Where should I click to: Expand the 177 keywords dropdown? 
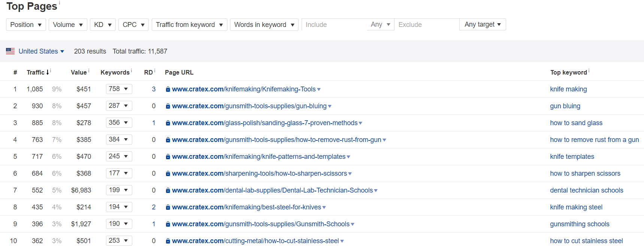pyautogui.click(x=119, y=173)
